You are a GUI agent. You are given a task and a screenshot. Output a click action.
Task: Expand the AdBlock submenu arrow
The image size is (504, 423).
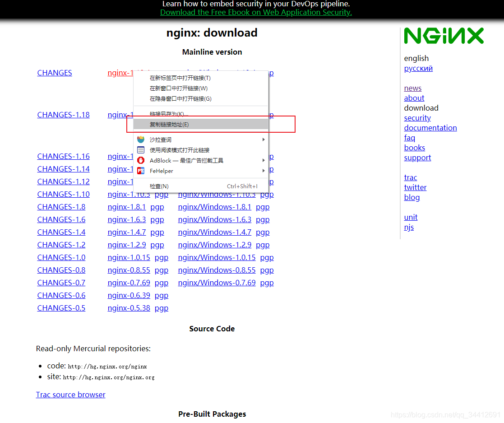point(263,160)
